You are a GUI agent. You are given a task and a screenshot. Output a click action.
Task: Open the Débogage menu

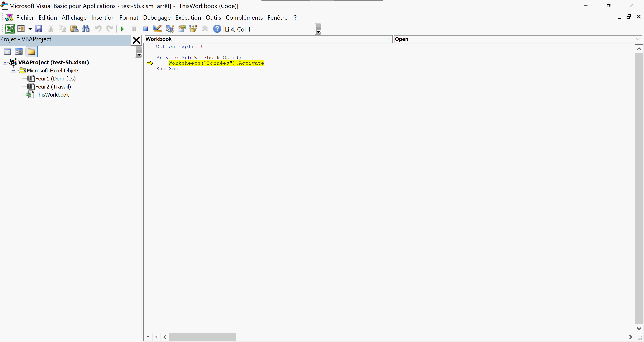pos(157,17)
